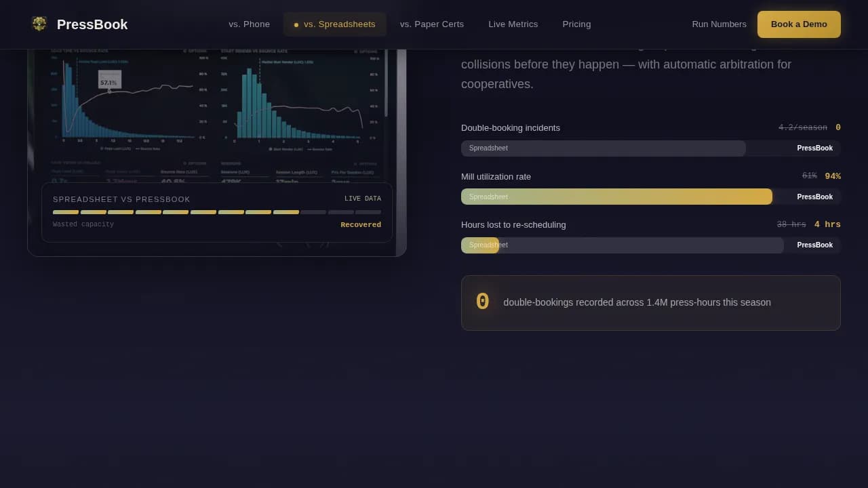
Task: Click the struck-through 4.2/season value
Action: pos(803,127)
